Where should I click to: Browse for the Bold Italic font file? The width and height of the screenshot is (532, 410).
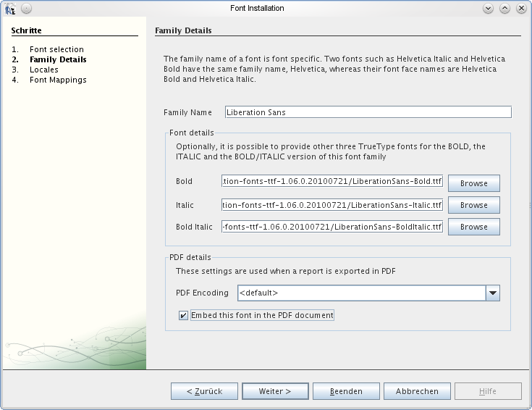click(474, 227)
